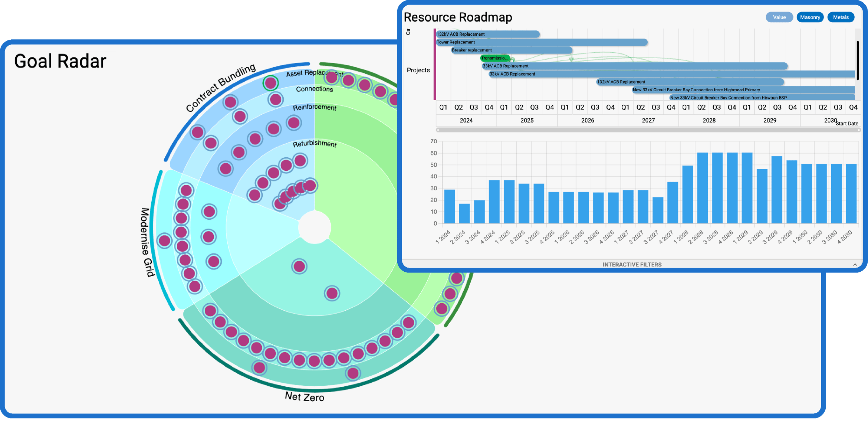Viewport: 868px width, 422px height.
Task: Toggle the Value filter pill
Action: tap(779, 17)
